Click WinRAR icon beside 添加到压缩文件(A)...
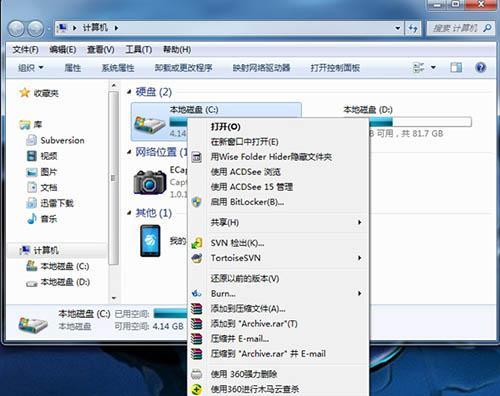 tap(197, 308)
